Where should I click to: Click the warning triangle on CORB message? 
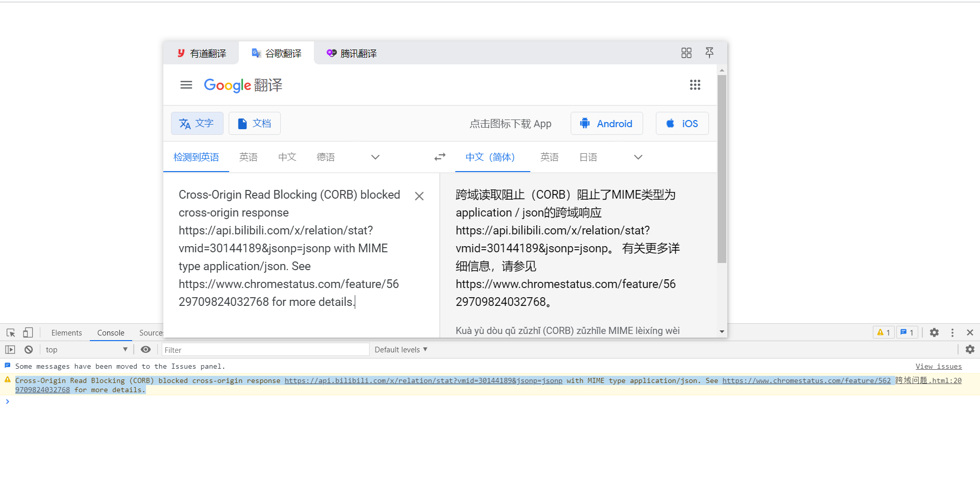tap(8, 380)
